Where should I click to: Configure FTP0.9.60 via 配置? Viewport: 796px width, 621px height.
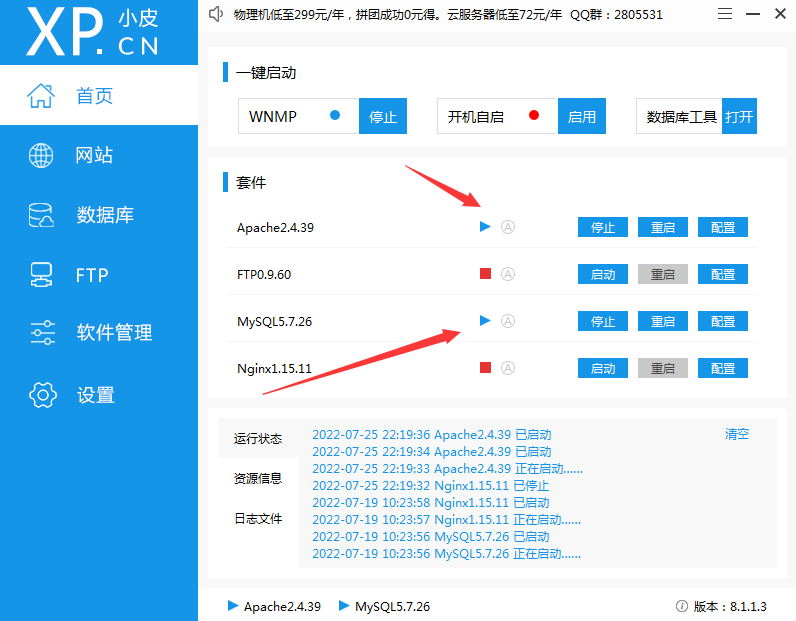tap(723, 274)
